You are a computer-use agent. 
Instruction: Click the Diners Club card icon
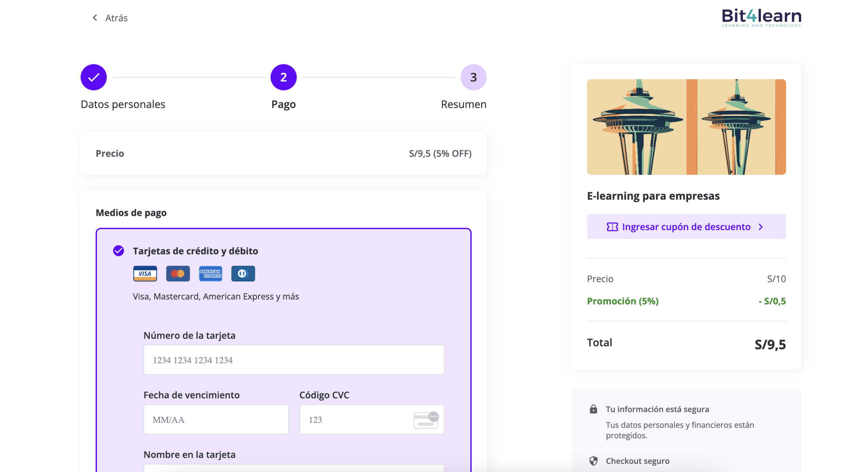(x=243, y=273)
